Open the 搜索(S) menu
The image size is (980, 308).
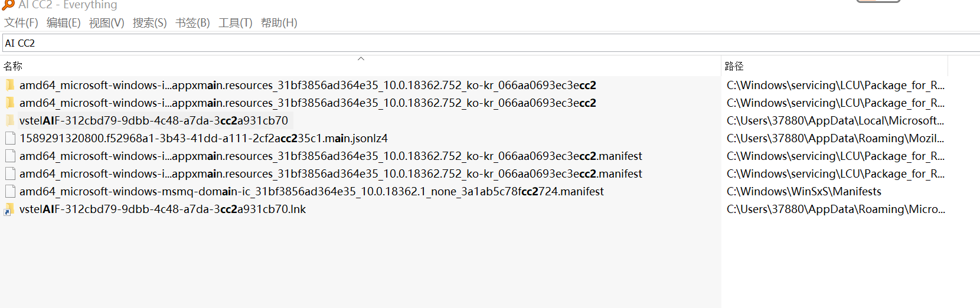click(x=150, y=23)
